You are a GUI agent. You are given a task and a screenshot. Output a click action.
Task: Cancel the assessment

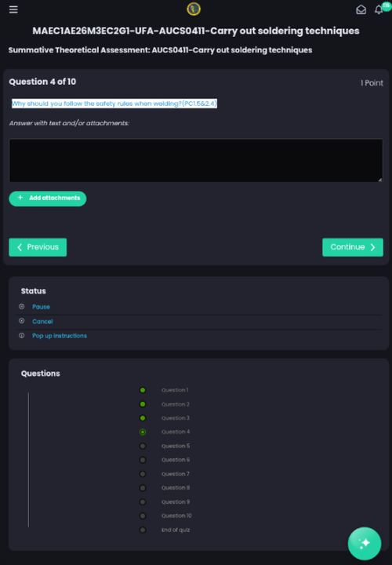[42, 321]
